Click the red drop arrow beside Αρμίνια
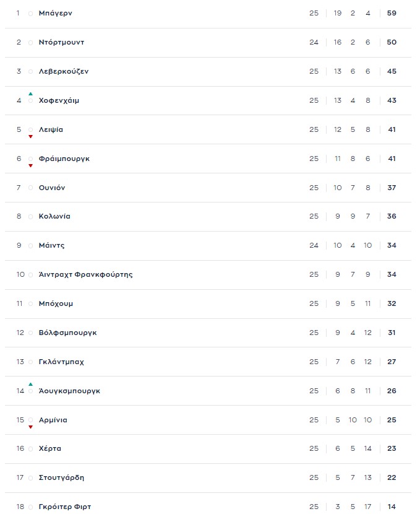420x514 pixels. 30,427
